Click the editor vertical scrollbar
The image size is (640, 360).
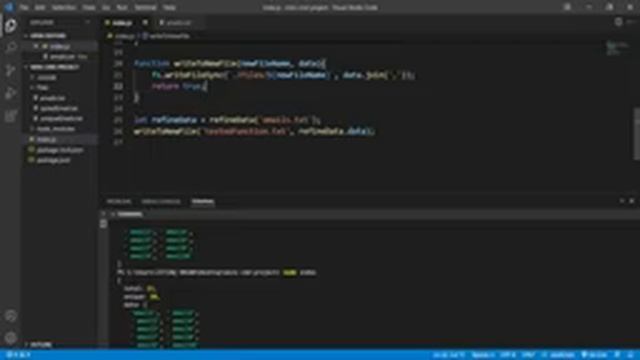click(637, 135)
